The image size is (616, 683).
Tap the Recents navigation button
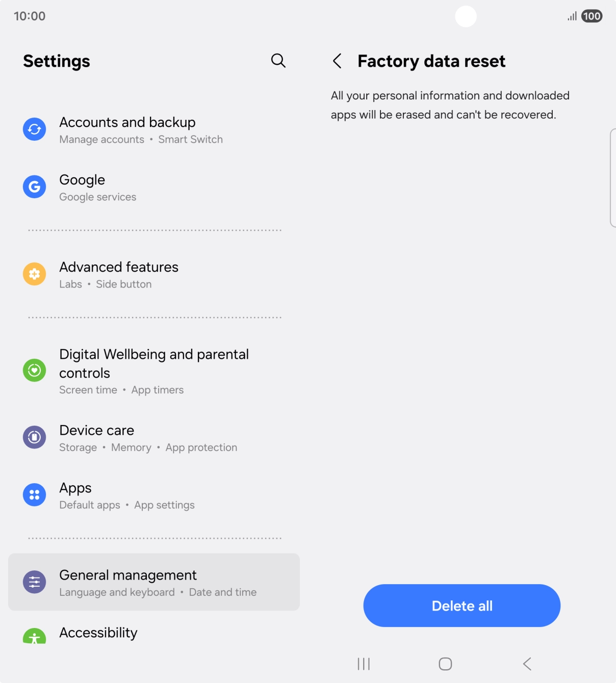[x=363, y=664]
